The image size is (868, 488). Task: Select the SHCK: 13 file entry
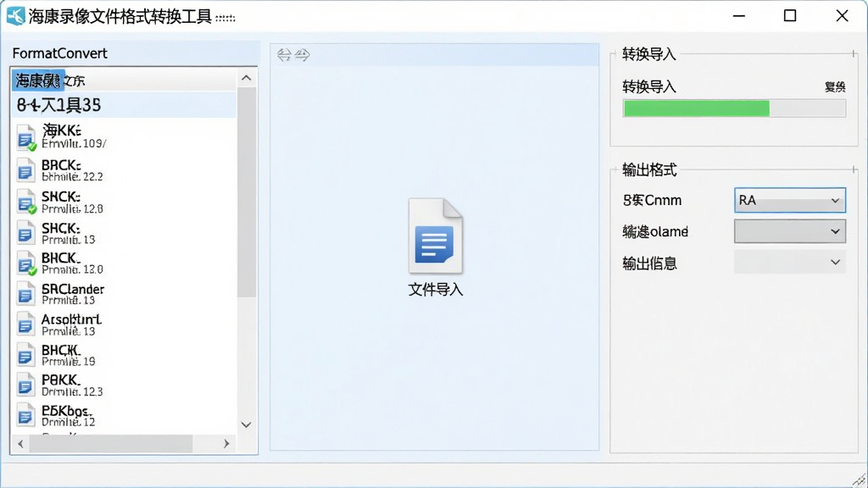[124, 233]
